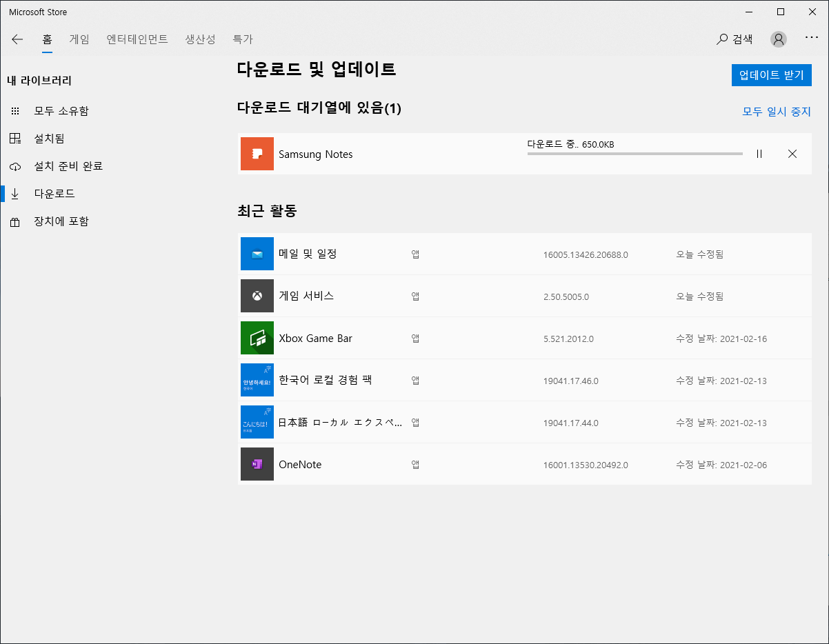The image size is (829, 644).
Task: Click 수정 날짜: 2021-02-16 on Xbox Game Bar row
Action: pos(721,339)
